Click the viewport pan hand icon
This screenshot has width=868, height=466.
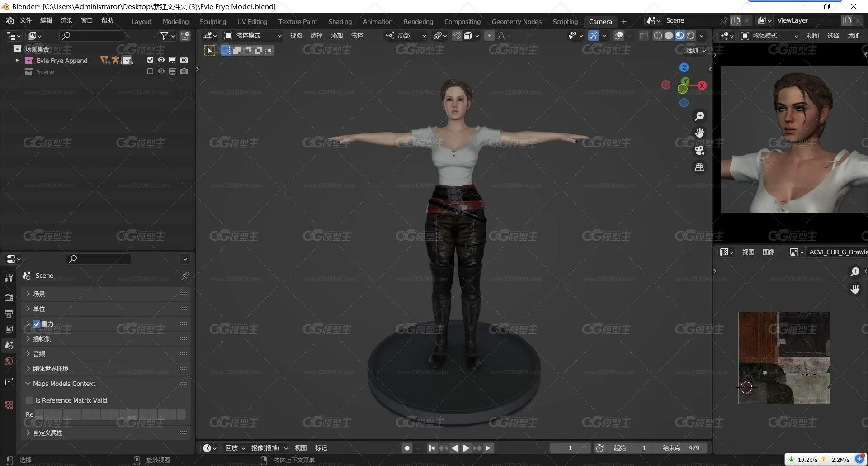699,133
